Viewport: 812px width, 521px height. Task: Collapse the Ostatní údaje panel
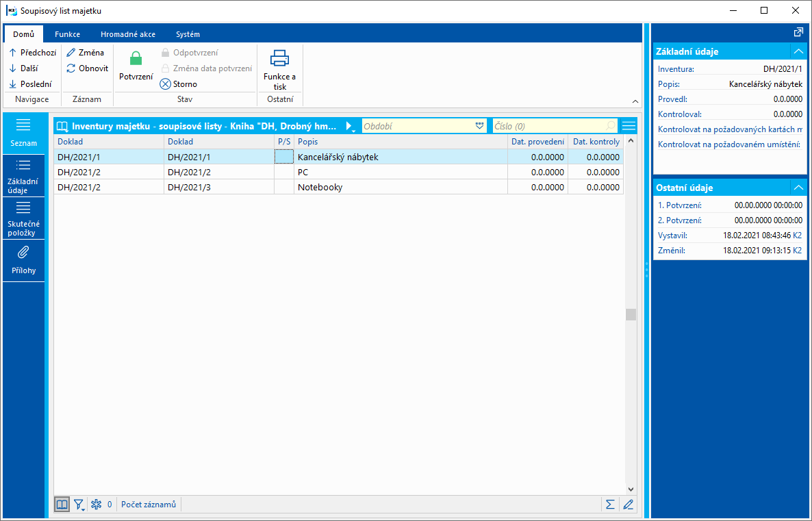click(798, 188)
